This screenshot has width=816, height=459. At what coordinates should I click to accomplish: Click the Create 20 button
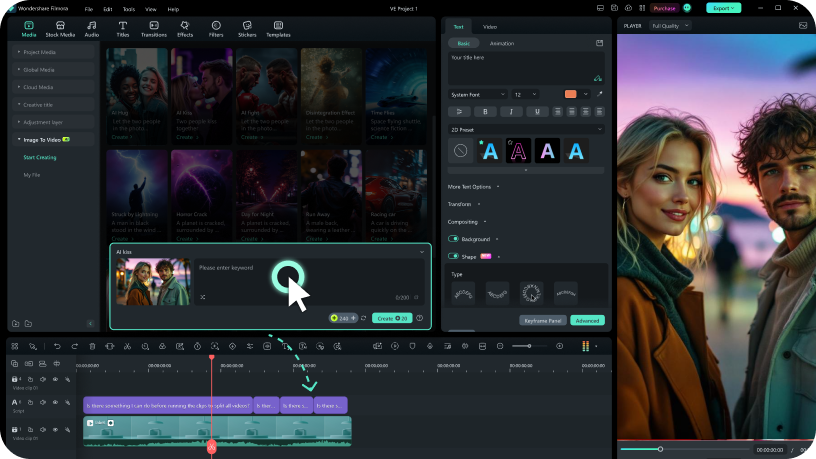392,318
